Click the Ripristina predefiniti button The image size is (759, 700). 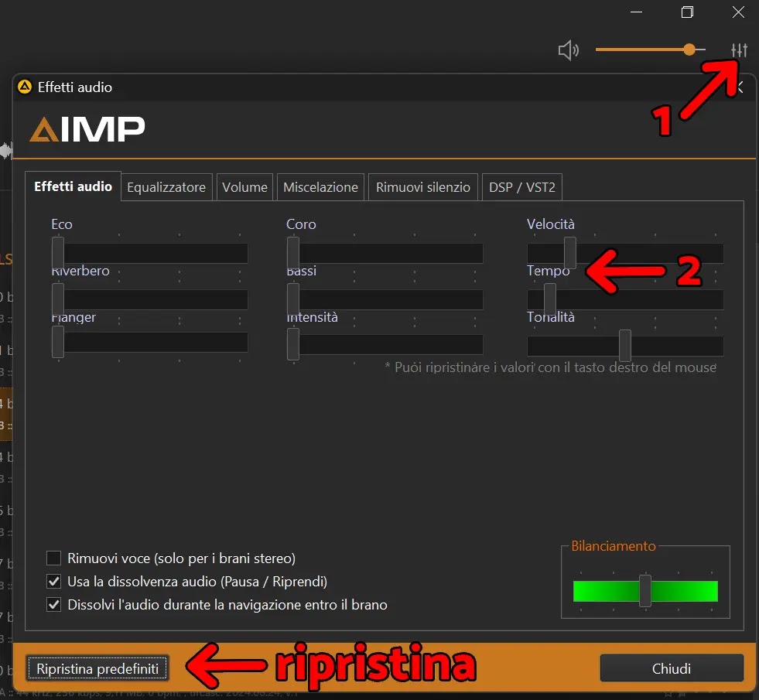coord(97,668)
